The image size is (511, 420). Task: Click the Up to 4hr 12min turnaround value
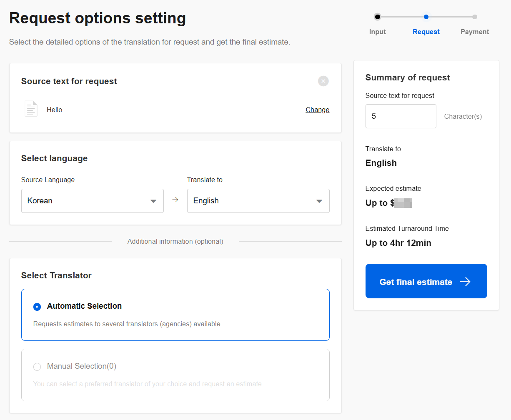click(x=398, y=243)
